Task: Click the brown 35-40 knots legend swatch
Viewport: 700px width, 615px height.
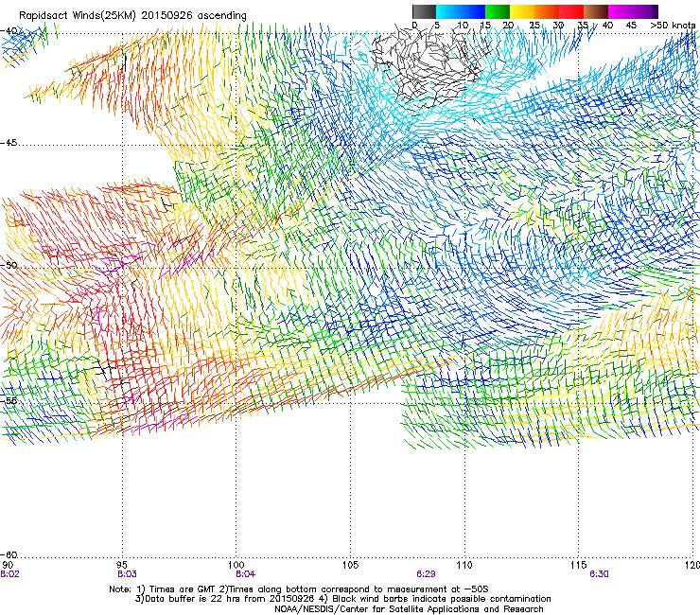Action: point(596,11)
